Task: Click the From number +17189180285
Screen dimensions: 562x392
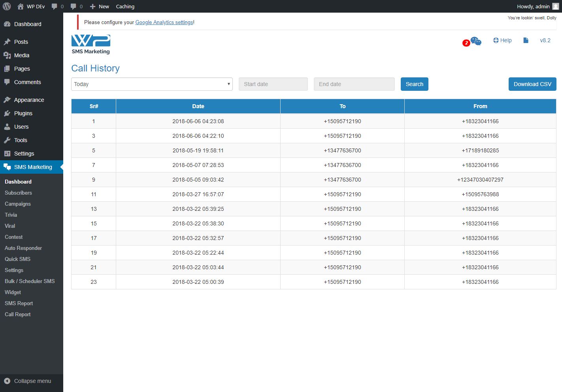Action: tap(480, 150)
